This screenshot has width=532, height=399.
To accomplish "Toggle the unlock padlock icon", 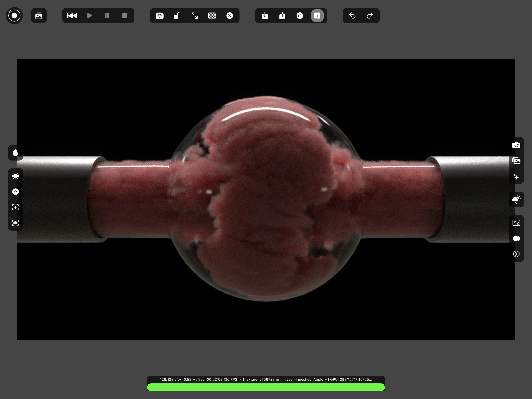I will pyautogui.click(x=177, y=16).
